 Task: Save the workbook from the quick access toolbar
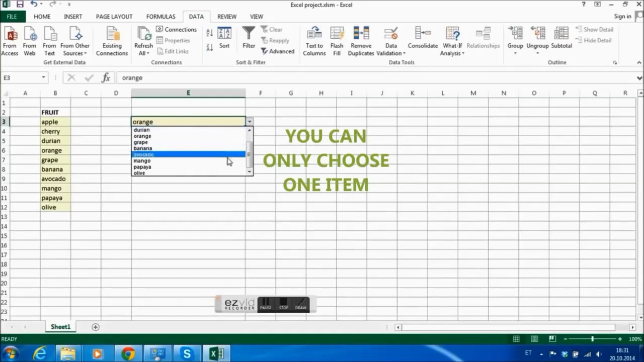20,4
